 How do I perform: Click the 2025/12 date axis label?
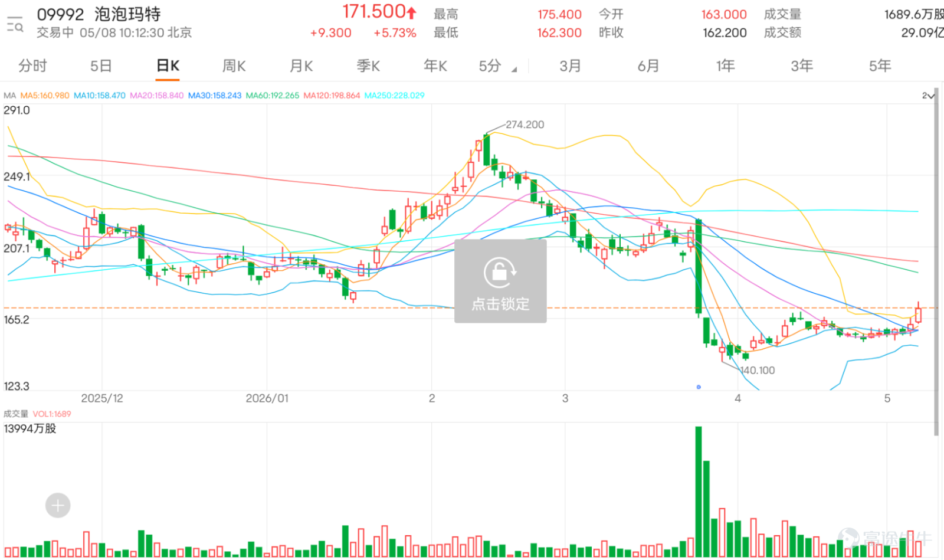[x=102, y=398]
